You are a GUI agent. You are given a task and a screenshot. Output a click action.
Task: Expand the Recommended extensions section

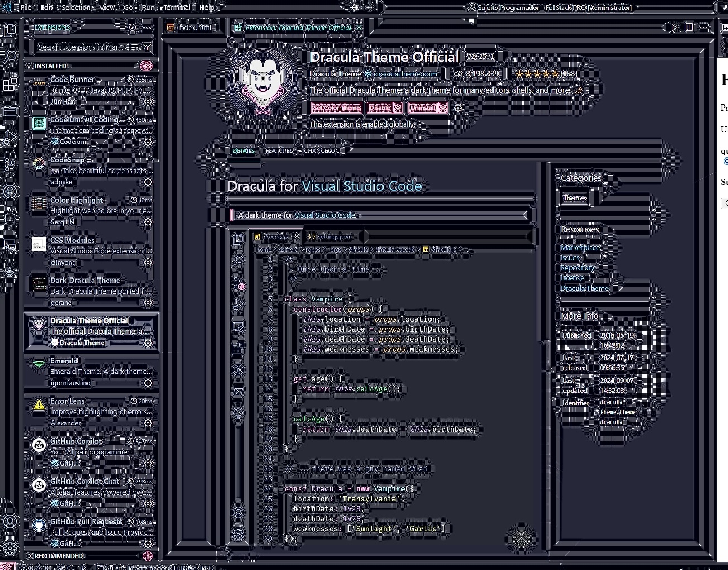pos(29,556)
